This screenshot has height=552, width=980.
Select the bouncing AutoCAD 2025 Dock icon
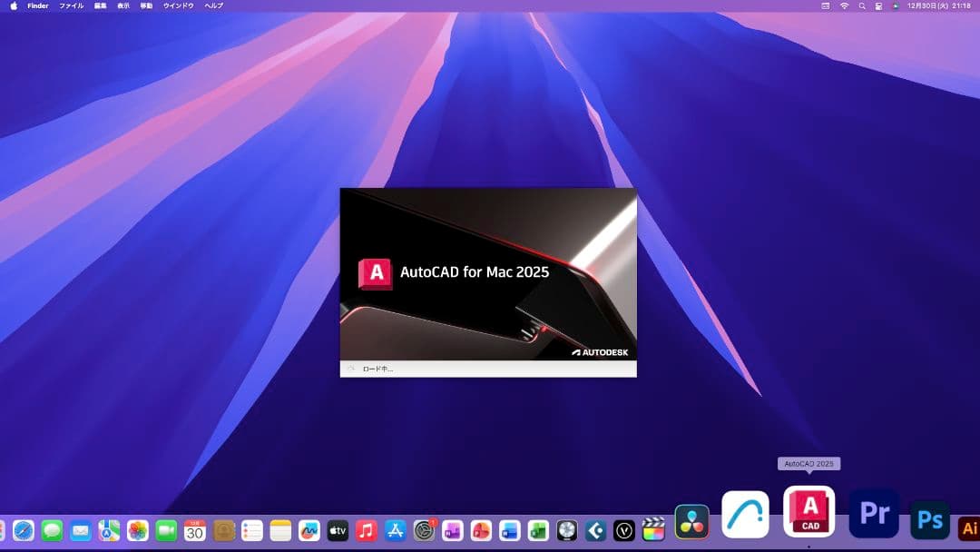tap(808, 513)
